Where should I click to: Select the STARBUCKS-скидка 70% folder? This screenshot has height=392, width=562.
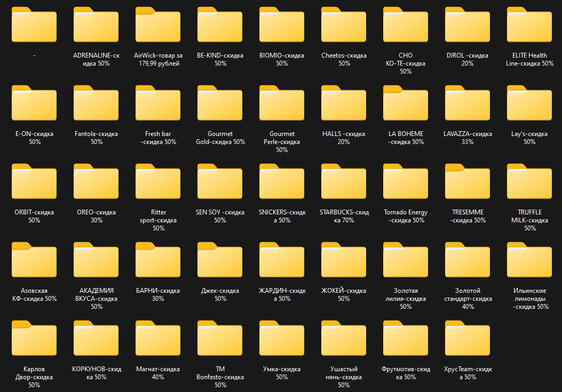point(344,181)
